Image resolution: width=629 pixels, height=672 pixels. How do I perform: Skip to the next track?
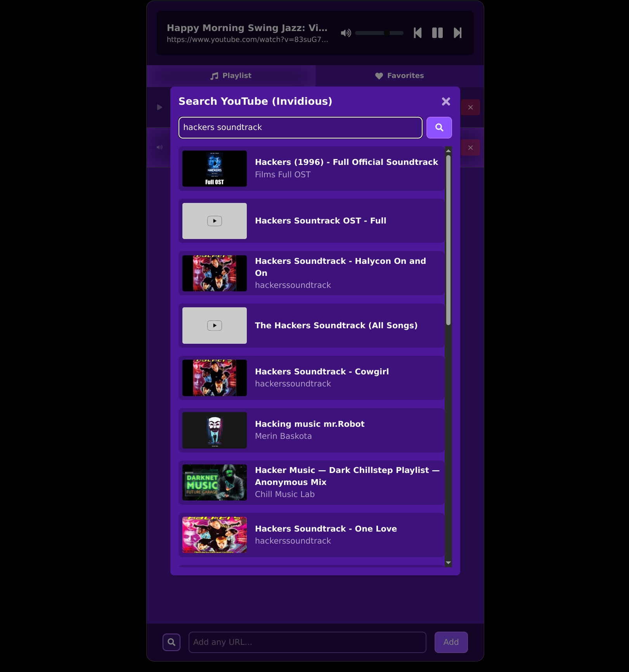457,33
